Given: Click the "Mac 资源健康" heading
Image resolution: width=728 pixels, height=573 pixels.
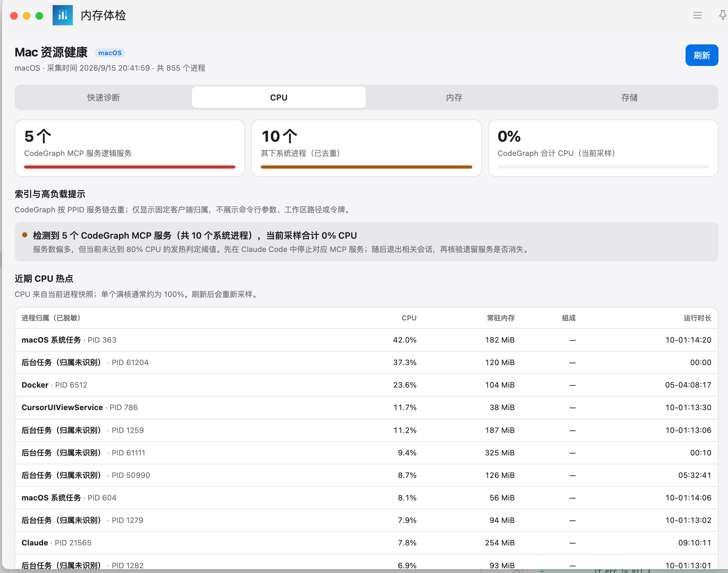Looking at the screenshot, I should coord(51,52).
